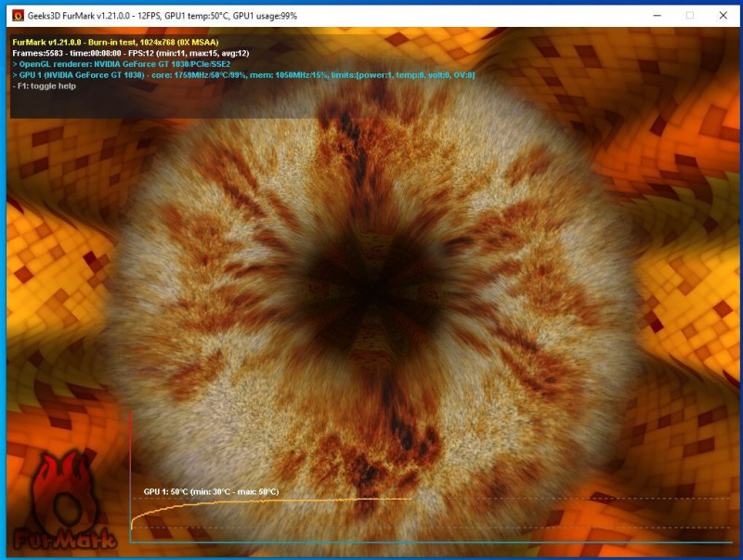Maximize the FurMark window

[x=690, y=16]
